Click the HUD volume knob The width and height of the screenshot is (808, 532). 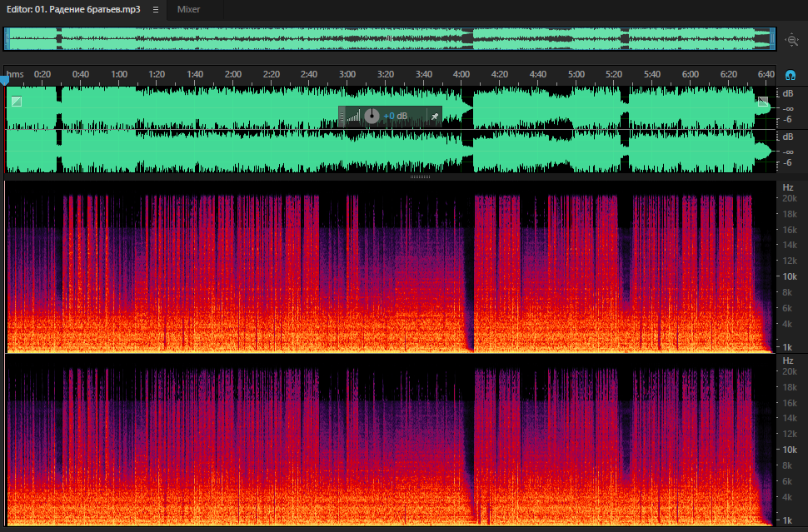click(x=372, y=116)
